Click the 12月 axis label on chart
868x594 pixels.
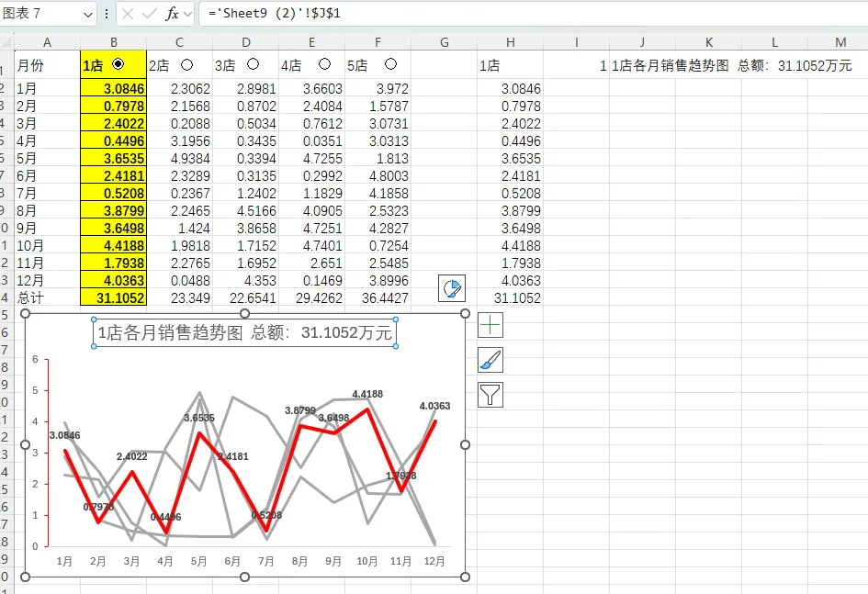[434, 561]
